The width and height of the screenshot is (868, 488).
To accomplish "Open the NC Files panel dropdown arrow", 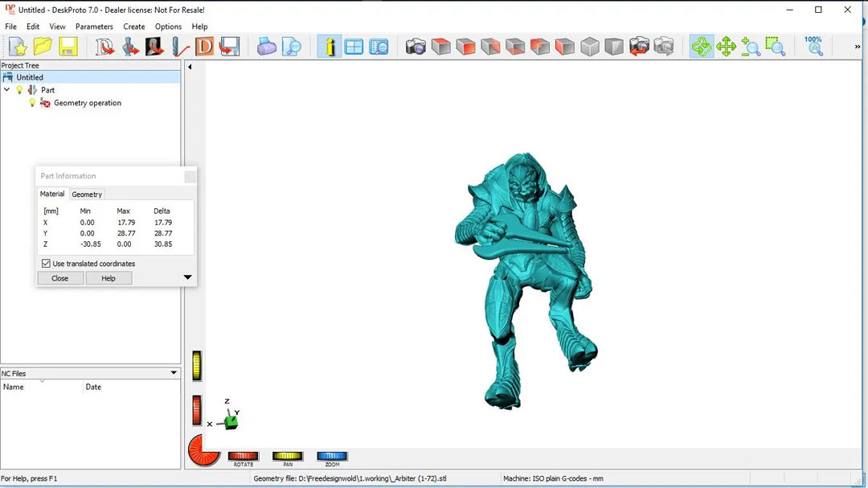I will (x=174, y=373).
